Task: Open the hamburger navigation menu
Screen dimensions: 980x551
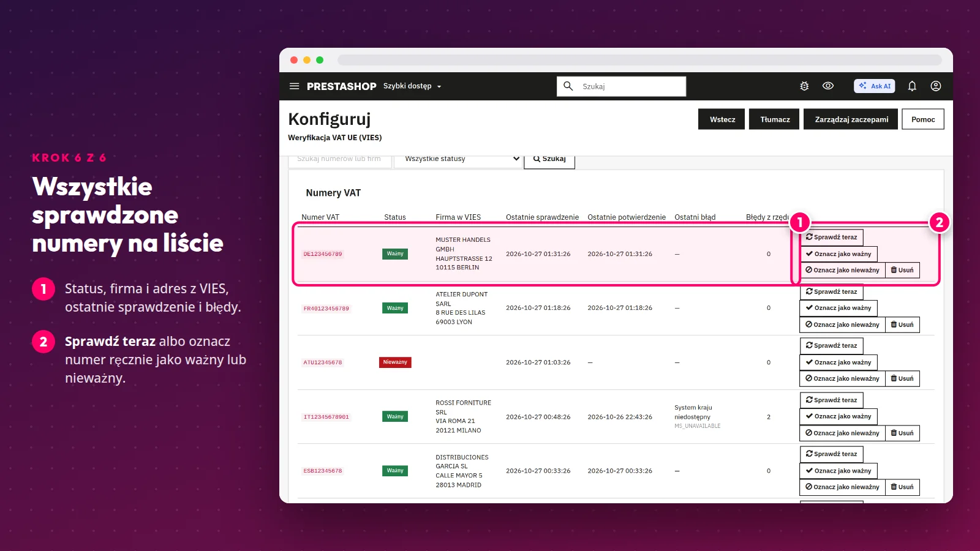Action: click(294, 86)
